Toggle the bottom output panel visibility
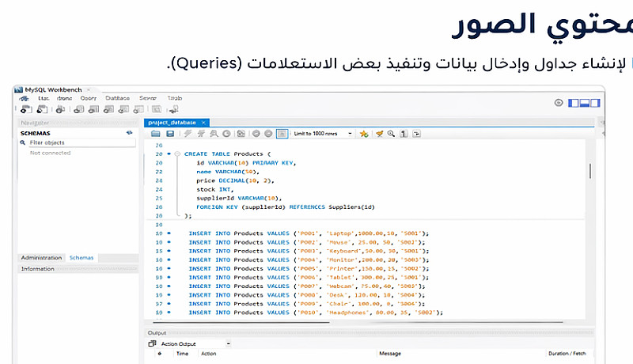This screenshot has width=633, height=364. coord(584,103)
